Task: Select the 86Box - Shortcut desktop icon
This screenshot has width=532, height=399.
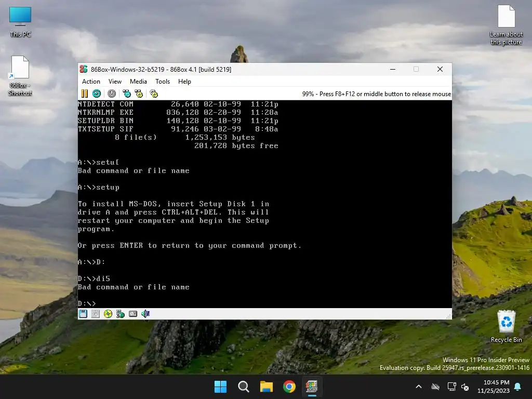Action: [20, 75]
